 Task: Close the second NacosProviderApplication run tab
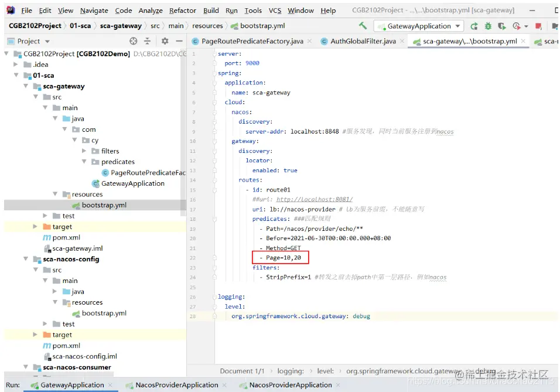tap(338, 385)
